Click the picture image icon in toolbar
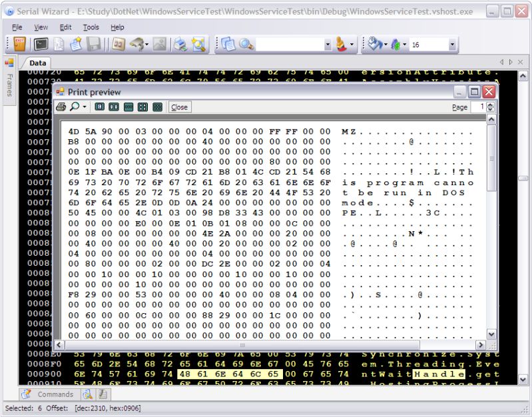 pos(159,44)
